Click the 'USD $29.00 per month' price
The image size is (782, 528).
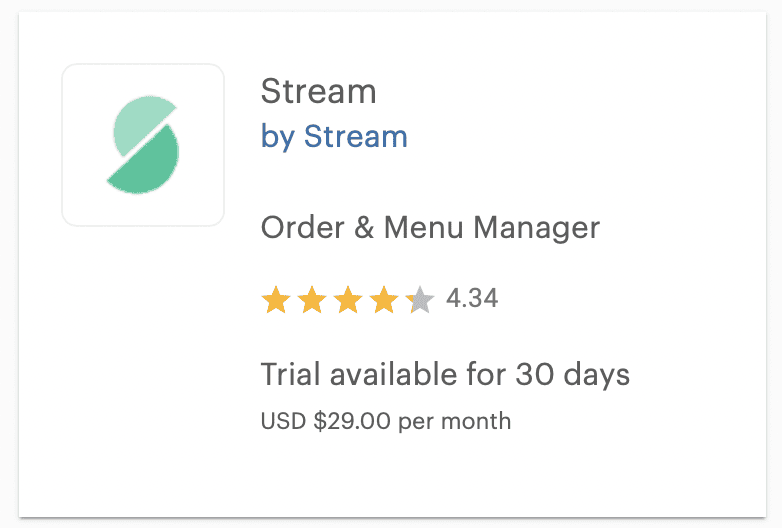[x=386, y=421]
